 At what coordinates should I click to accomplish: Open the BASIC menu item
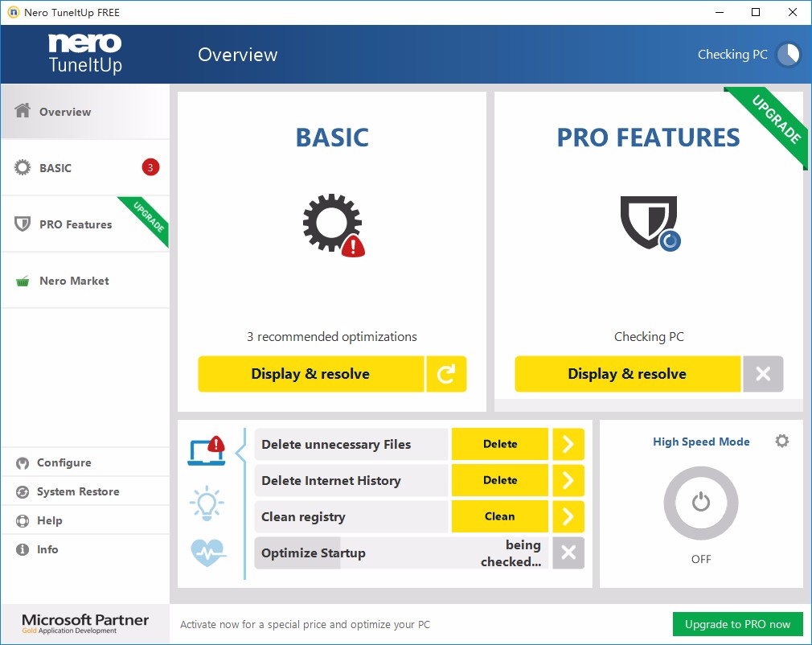pos(85,168)
